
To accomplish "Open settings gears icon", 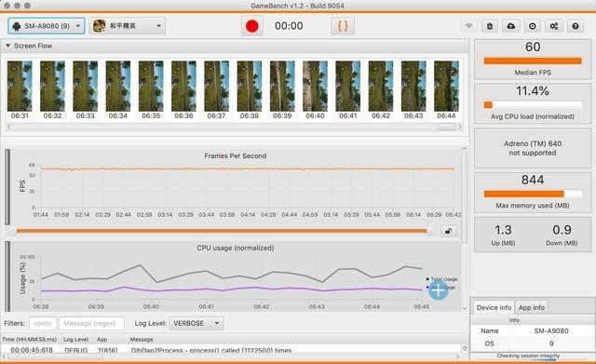I will tap(554, 26).
